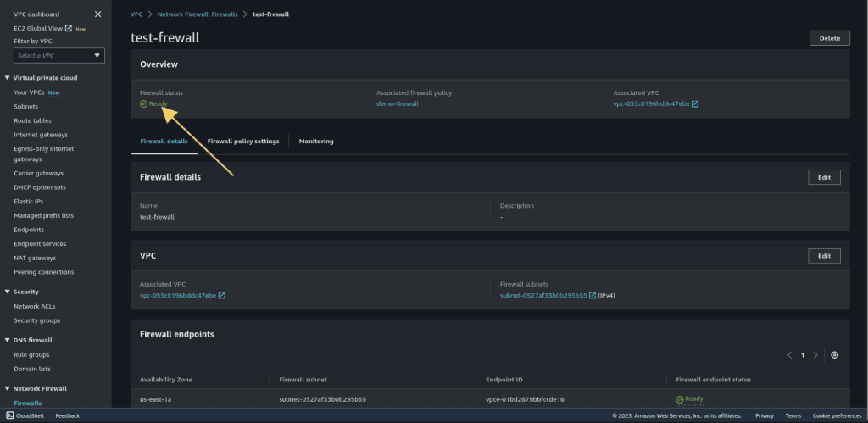Open Carrier gateways page
This screenshot has width=868, height=423.
tap(39, 173)
